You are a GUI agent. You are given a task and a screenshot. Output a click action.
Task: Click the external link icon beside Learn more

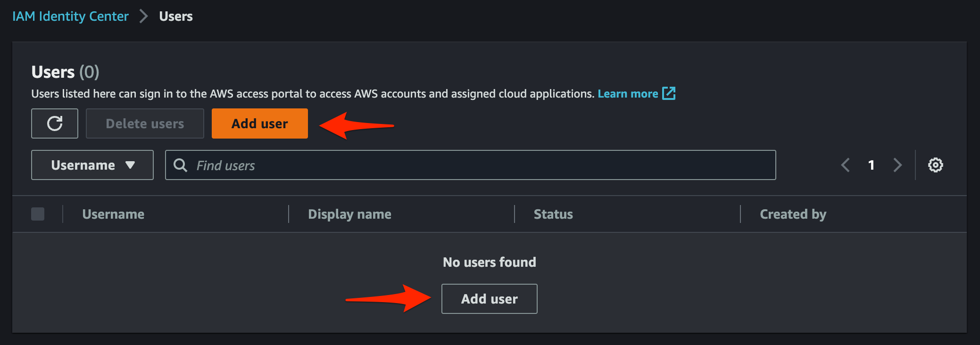click(669, 93)
